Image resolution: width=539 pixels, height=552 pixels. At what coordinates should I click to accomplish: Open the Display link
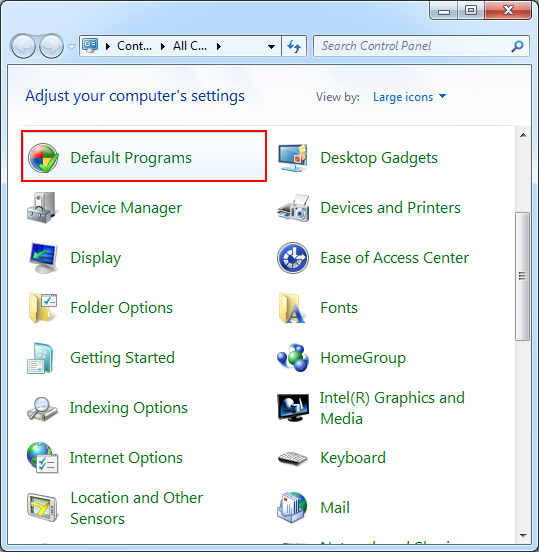point(96,258)
